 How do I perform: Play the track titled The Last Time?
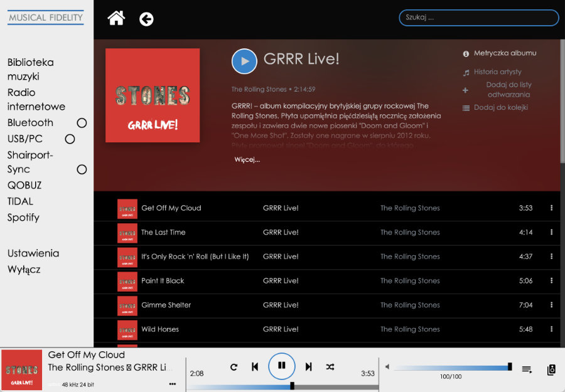(x=163, y=232)
